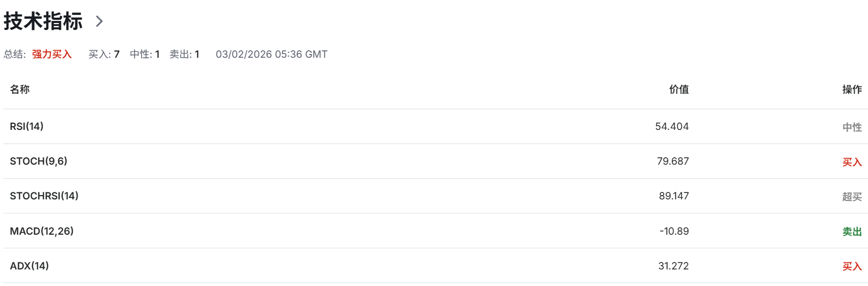Click the timestamp 03/02/2026 05:36 GMT
Screen dimensions: 868x286
pos(272,55)
